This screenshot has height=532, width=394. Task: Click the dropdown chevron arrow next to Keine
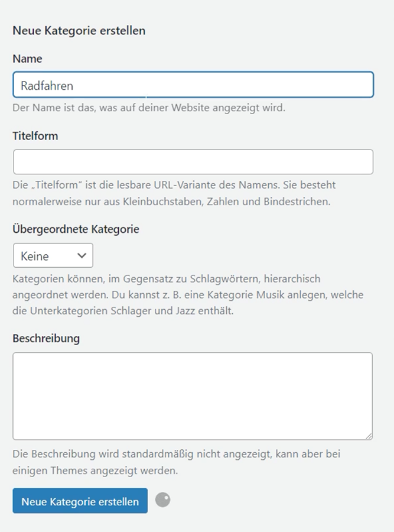82,256
